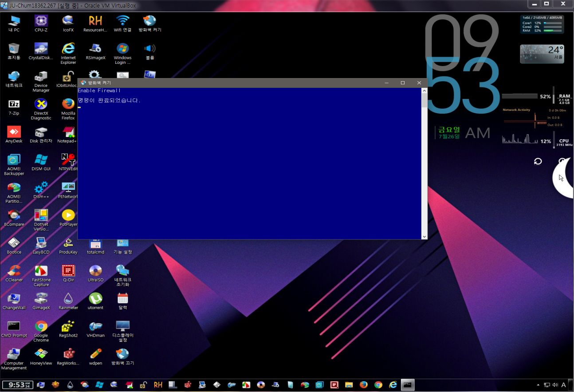Viewport: 574px width, 392px height.
Task: Open the Mozilla Firefox desktop icon
Action: [68, 109]
